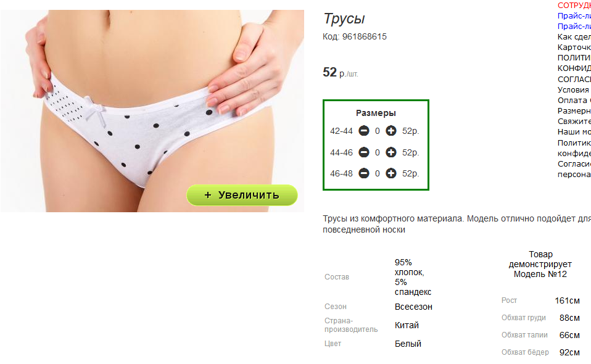This screenshot has width=591, height=364.
Task: Decrease quantity for size 46-48
Action: coord(364,173)
